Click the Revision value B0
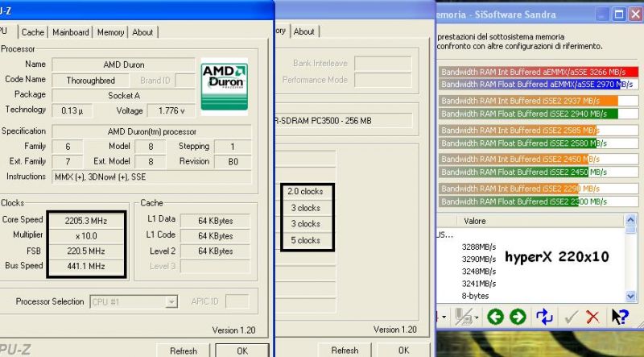This screenshot has height=357, width=644. coord(233,162)
